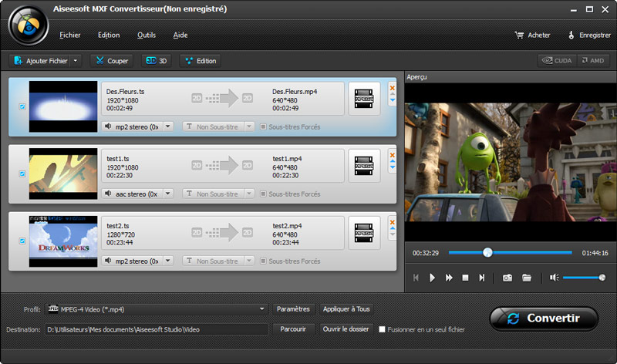Skip to next in the preview player

click(x=482, y=278)
